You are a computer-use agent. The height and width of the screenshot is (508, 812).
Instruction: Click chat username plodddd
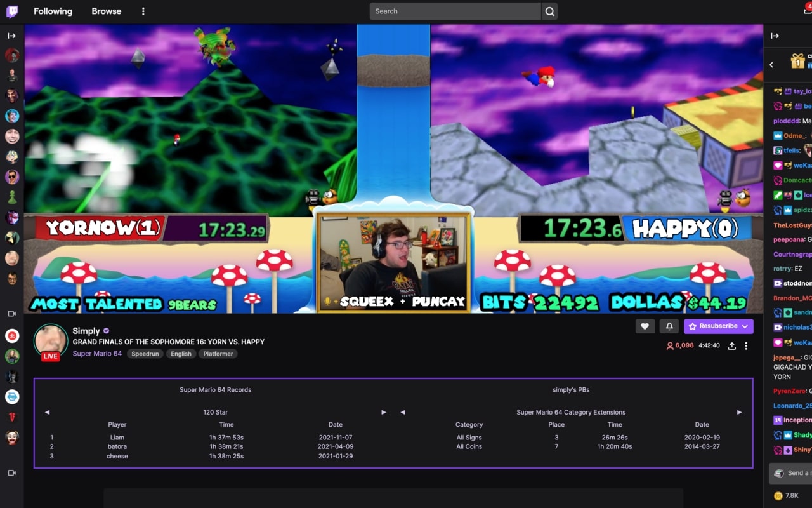(787, 121)
